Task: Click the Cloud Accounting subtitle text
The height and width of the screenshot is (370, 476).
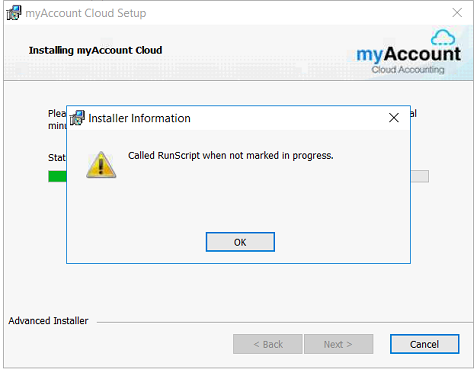Action: [408, 70]
